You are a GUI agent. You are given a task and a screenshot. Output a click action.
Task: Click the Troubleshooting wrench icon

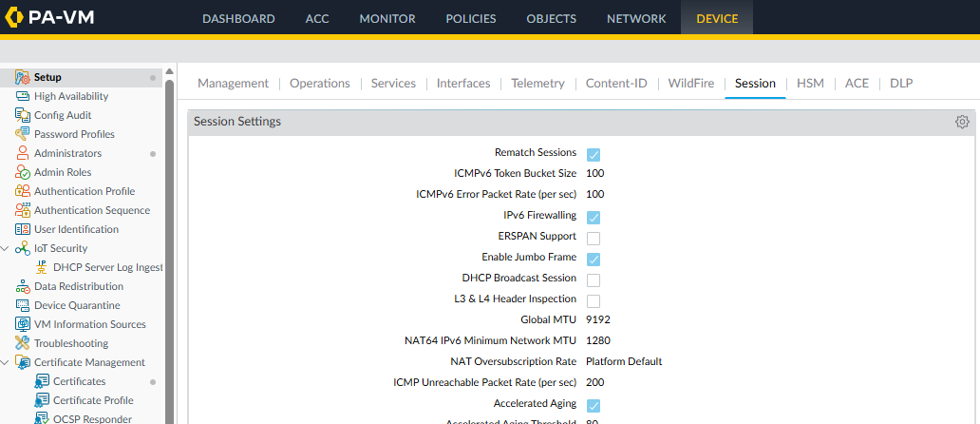23,343
